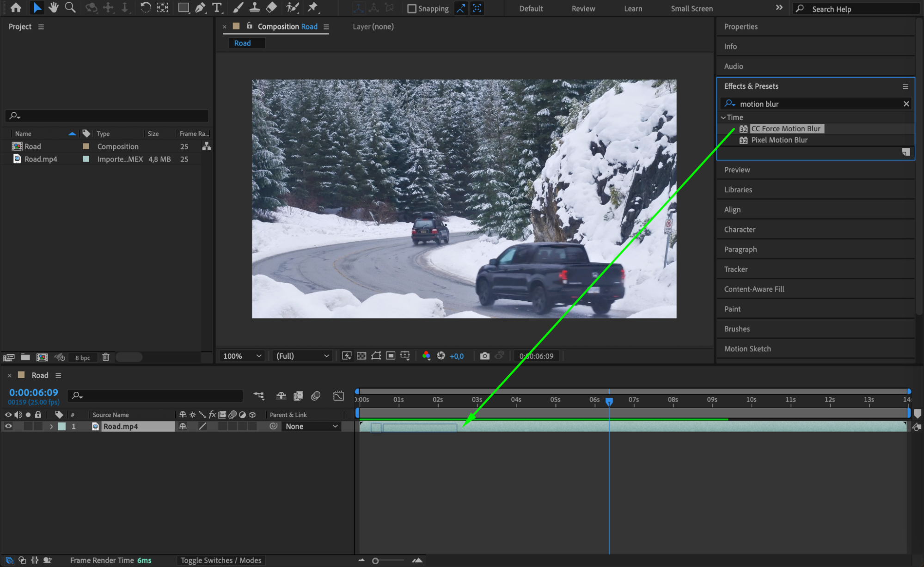Enable the Snapping checkbox
The image size is (924, 567).
pos(411,8)
